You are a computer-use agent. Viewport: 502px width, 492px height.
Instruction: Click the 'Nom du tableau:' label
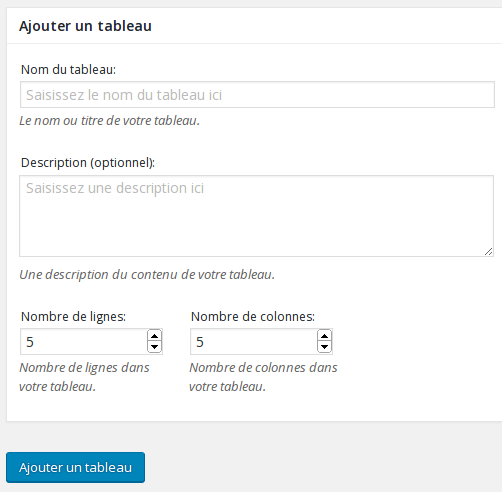point(68,70)
